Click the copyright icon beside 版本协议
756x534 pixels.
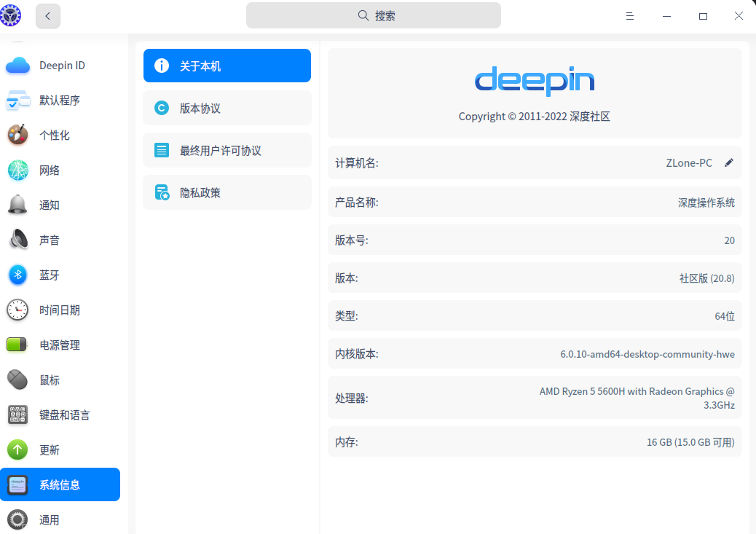point(162,108)
